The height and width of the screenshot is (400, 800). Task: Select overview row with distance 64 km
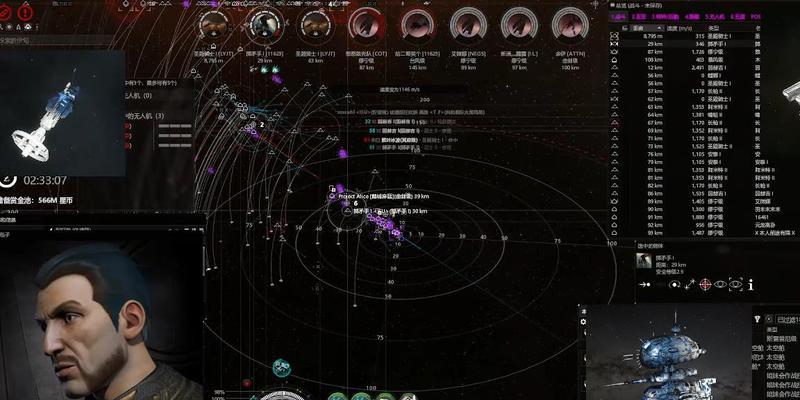tap(685, 115)
